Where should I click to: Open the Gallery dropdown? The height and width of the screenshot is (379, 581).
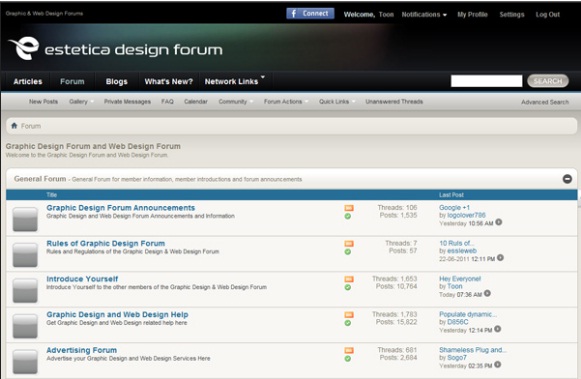tap(81, 102)
